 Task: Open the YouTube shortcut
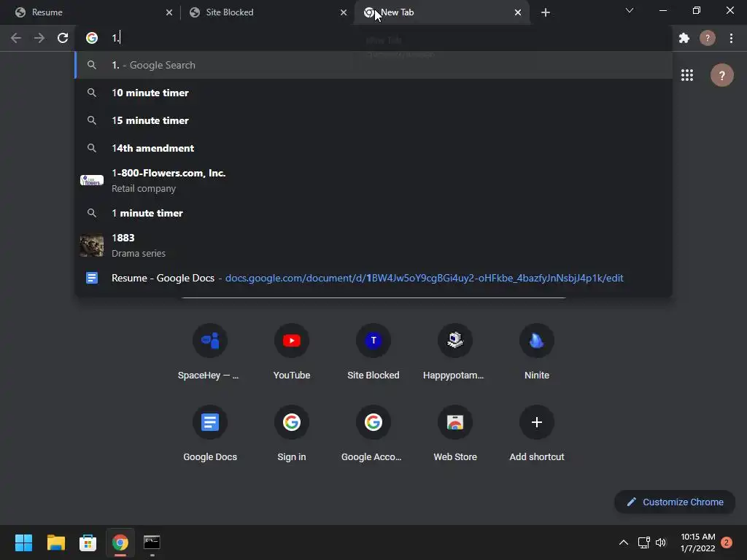coord(292,352)
